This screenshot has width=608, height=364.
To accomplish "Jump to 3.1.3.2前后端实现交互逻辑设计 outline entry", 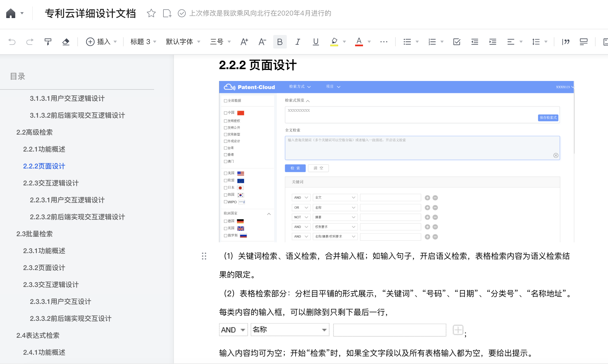I will [77, 115].
